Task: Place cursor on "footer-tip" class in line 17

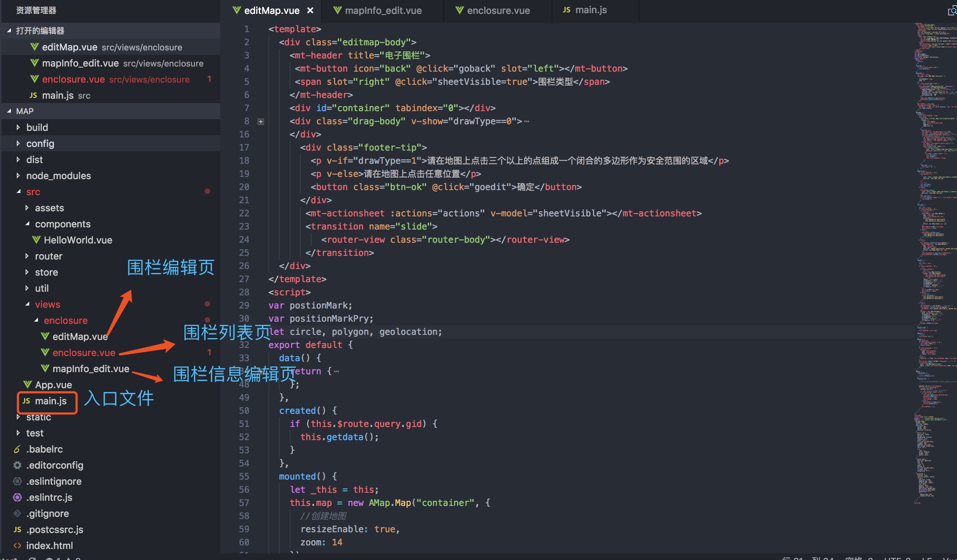Action: point(390,148)
